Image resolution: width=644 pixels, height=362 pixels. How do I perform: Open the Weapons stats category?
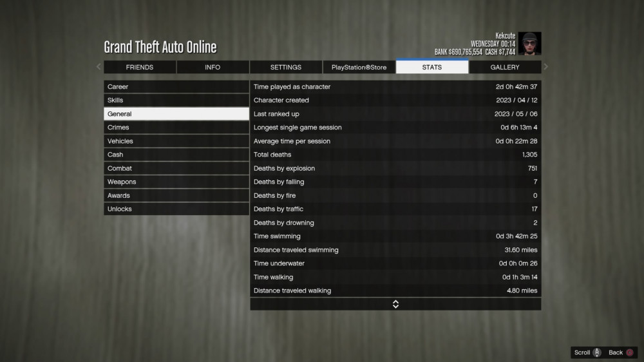(176, 182)
